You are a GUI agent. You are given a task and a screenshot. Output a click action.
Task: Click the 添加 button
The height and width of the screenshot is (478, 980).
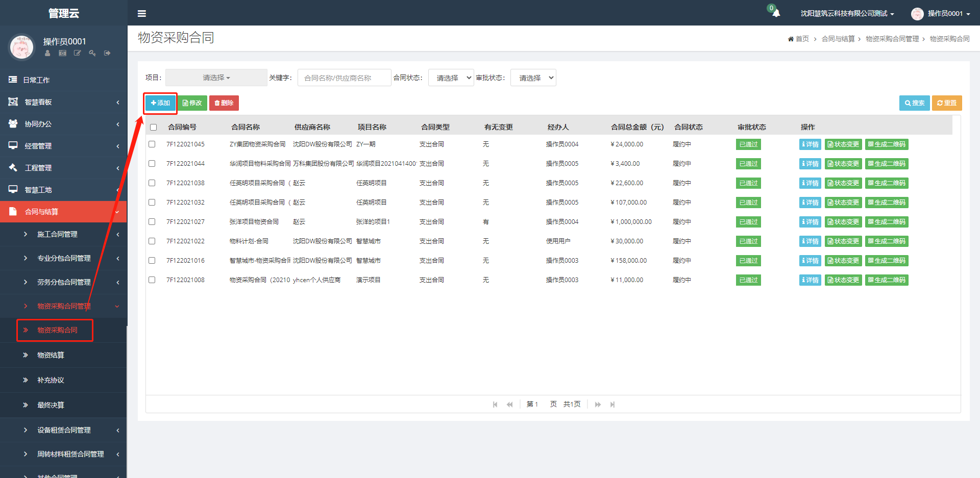coord(160,103)
